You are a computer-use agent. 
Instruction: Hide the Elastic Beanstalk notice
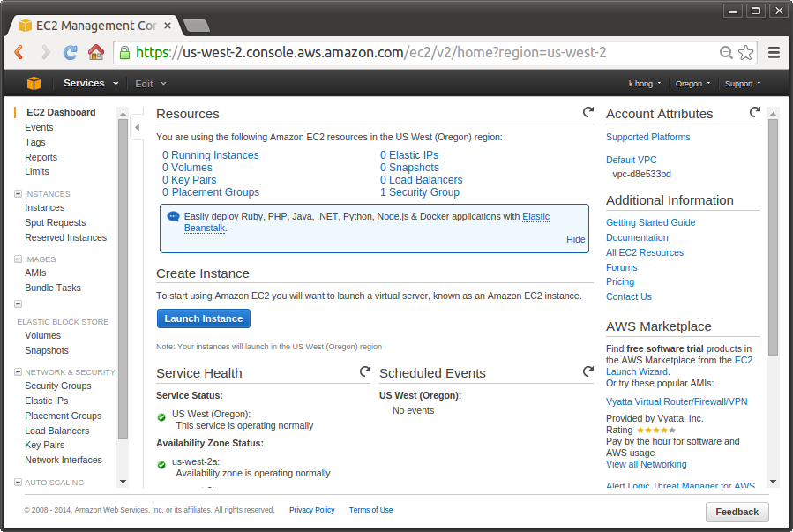click(x=575, y=239)
